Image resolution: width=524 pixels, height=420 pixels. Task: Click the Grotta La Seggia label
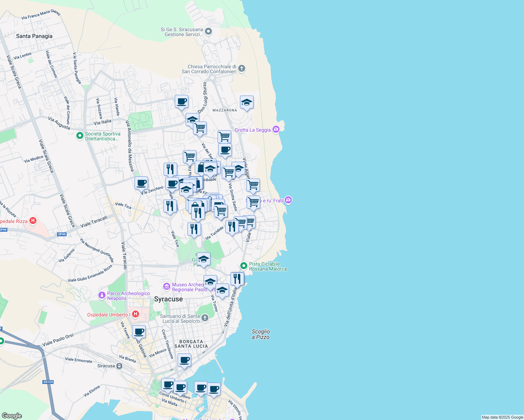tap(253, 130)
